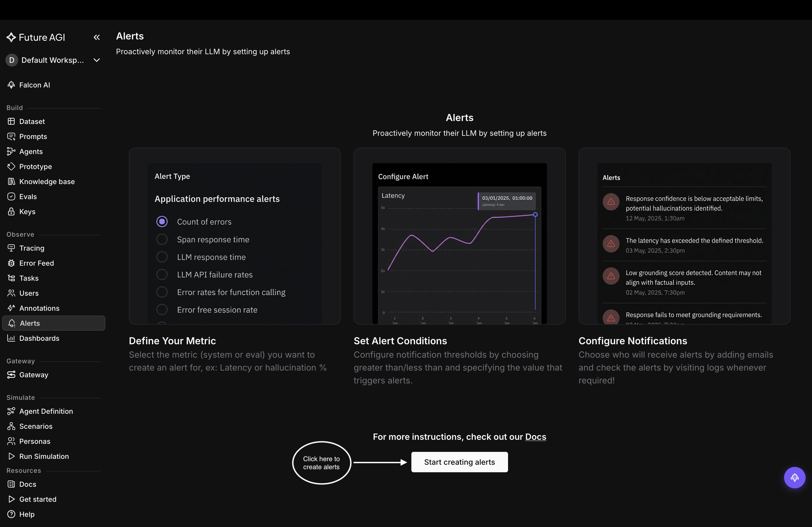Navigate to Tracing
Screen dimensions: 812x527
[x=53, y=248]
